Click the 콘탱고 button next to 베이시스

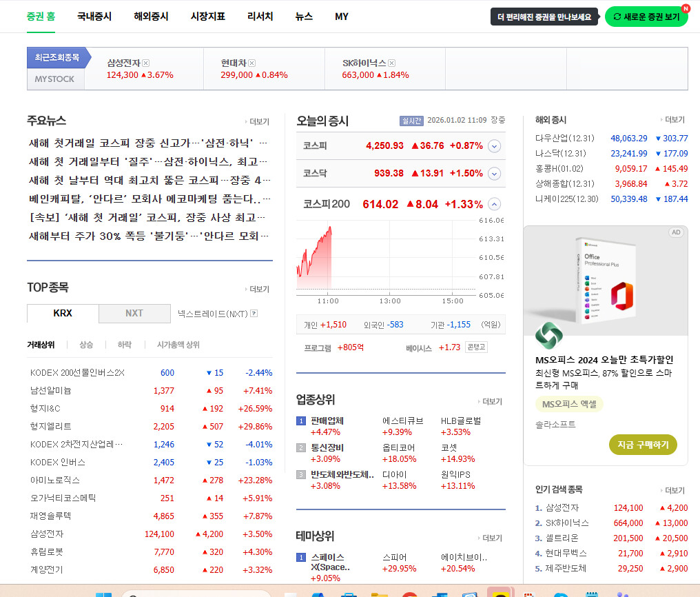[x=476, y=347]
